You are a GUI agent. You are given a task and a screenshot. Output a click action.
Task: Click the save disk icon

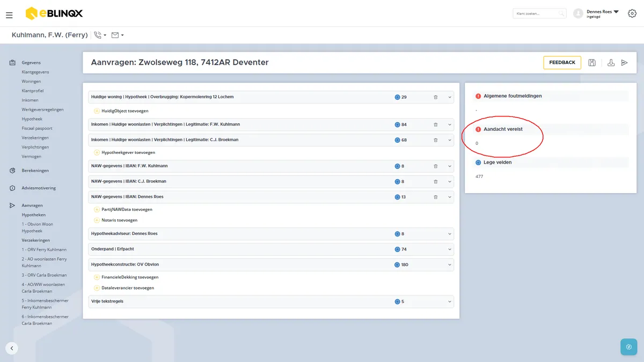click(592, 63)
